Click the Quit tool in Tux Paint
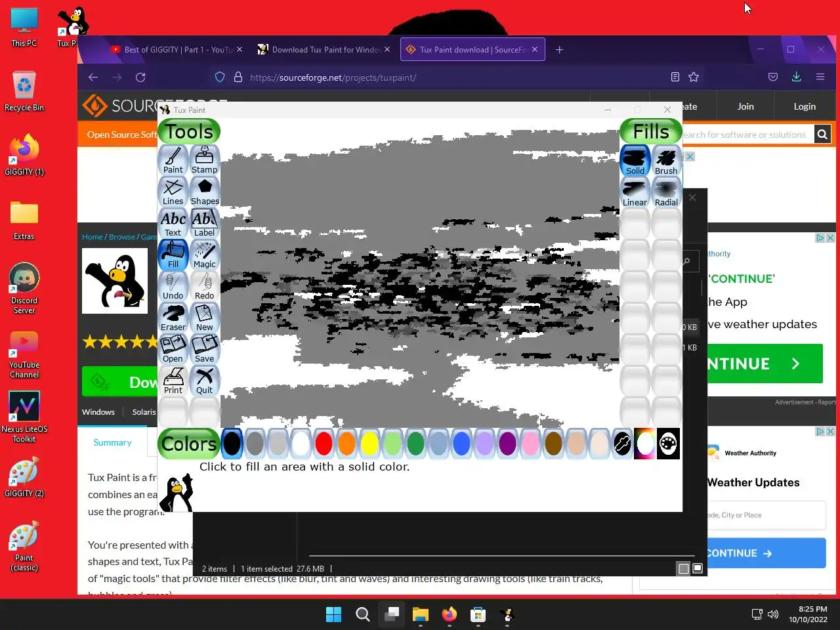 (x=205, y=381)
